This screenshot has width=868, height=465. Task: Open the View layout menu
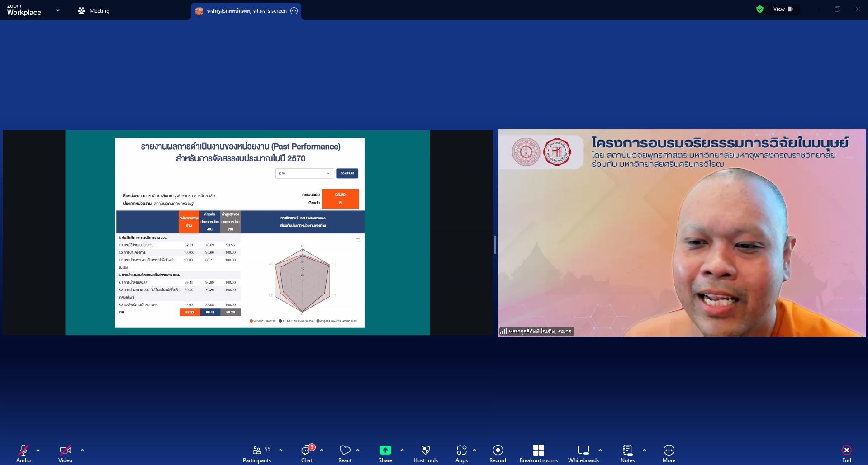click(x=783, y=9)
